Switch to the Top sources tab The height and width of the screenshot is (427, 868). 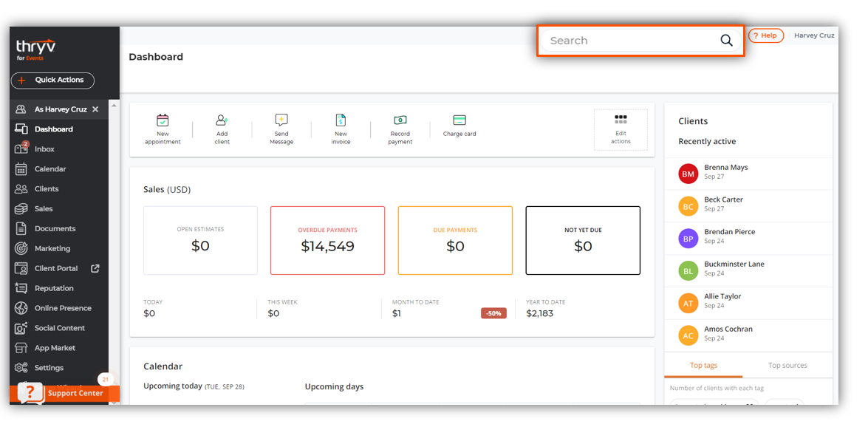point(787,366)
